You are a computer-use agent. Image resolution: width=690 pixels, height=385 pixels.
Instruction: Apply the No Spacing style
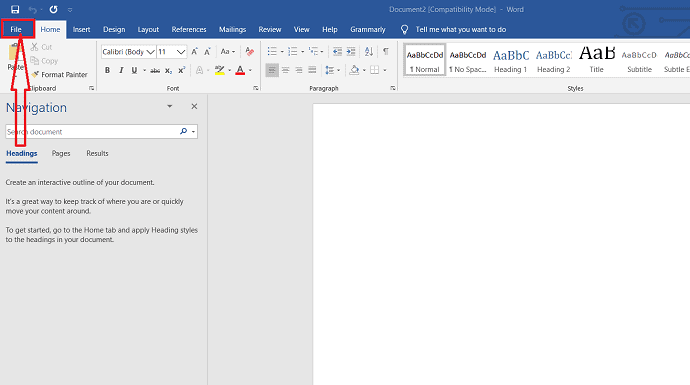[x=468, y=60]
